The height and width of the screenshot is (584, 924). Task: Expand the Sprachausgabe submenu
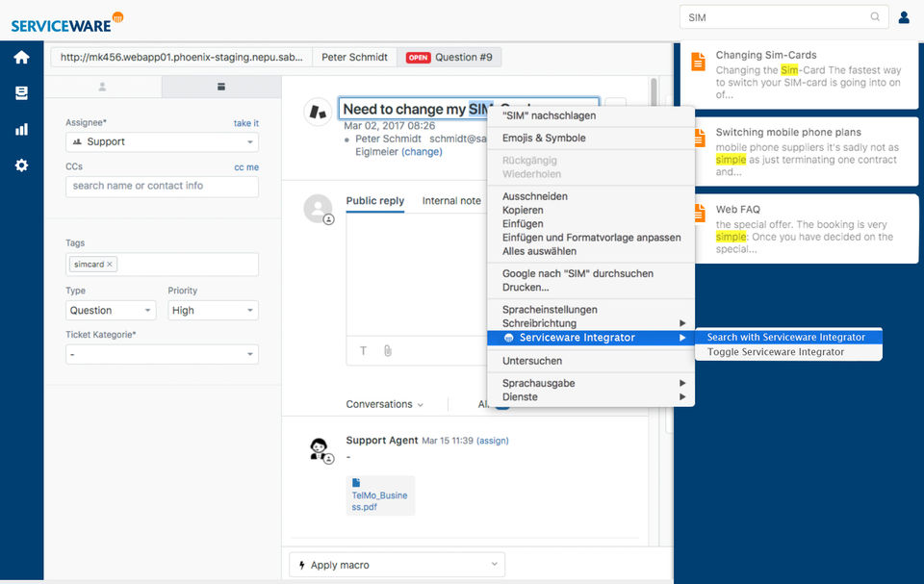coord(591,383)
